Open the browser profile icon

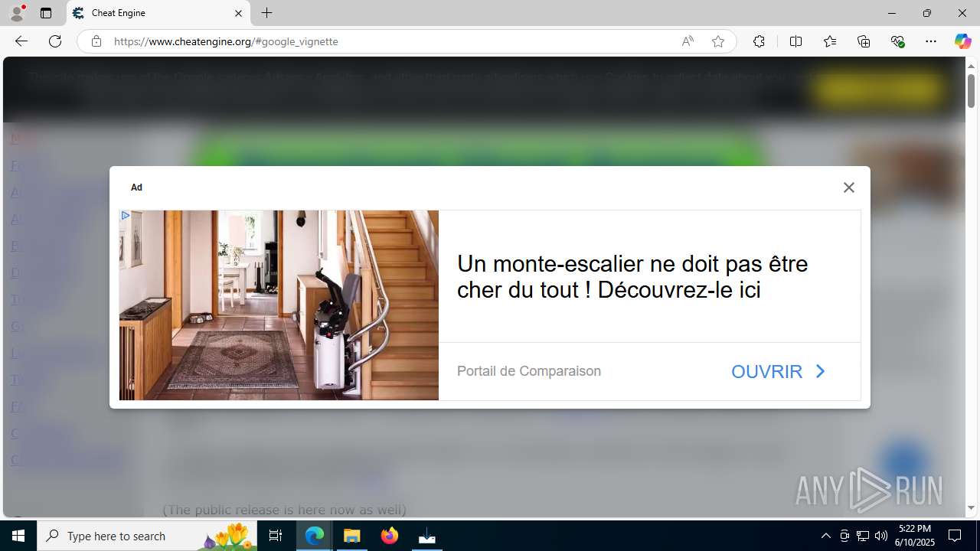coord(17,13)
